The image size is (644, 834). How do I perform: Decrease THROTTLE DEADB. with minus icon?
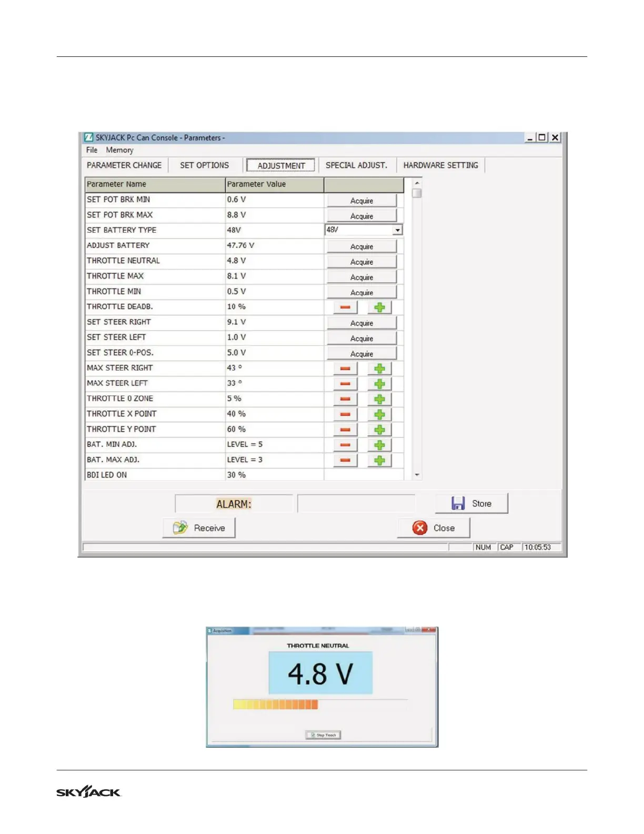345,307
